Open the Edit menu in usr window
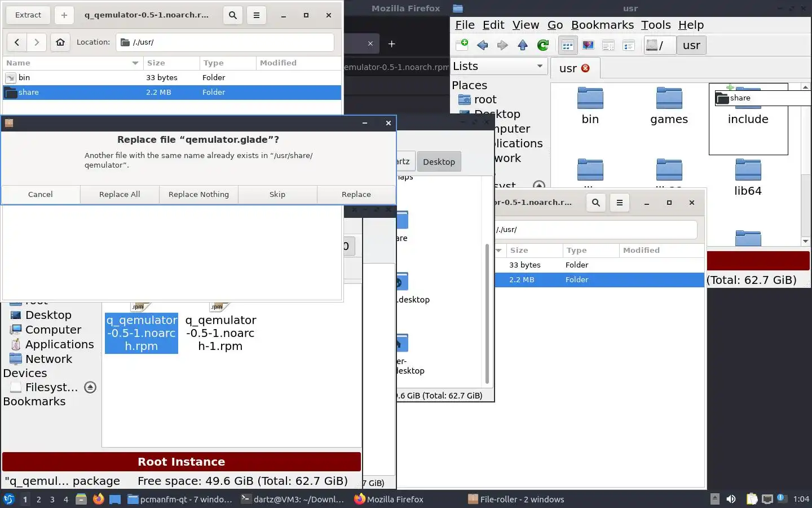This screenshot has height=508, width=812. pyautogui.click(x=493, y=25)
